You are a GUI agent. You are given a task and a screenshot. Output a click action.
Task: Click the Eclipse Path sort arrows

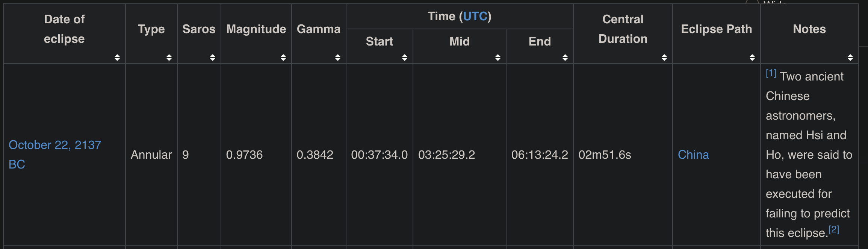pos(752,58)
